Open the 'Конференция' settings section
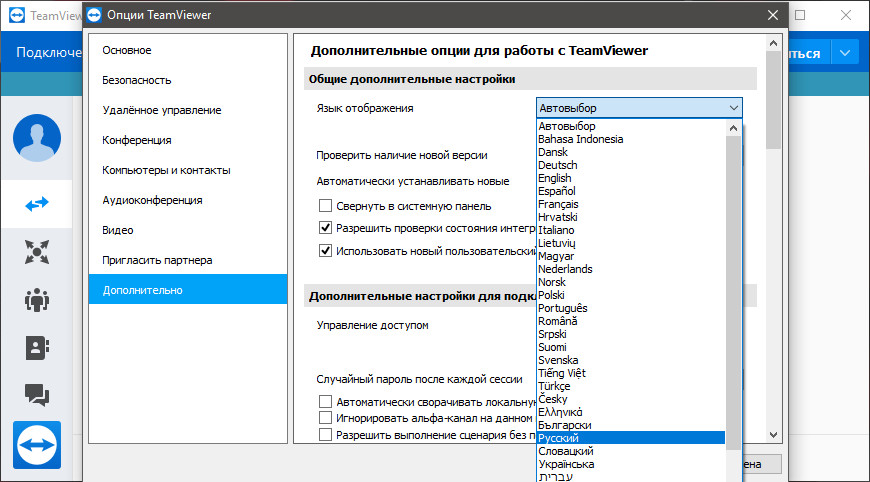 (188, 140)
